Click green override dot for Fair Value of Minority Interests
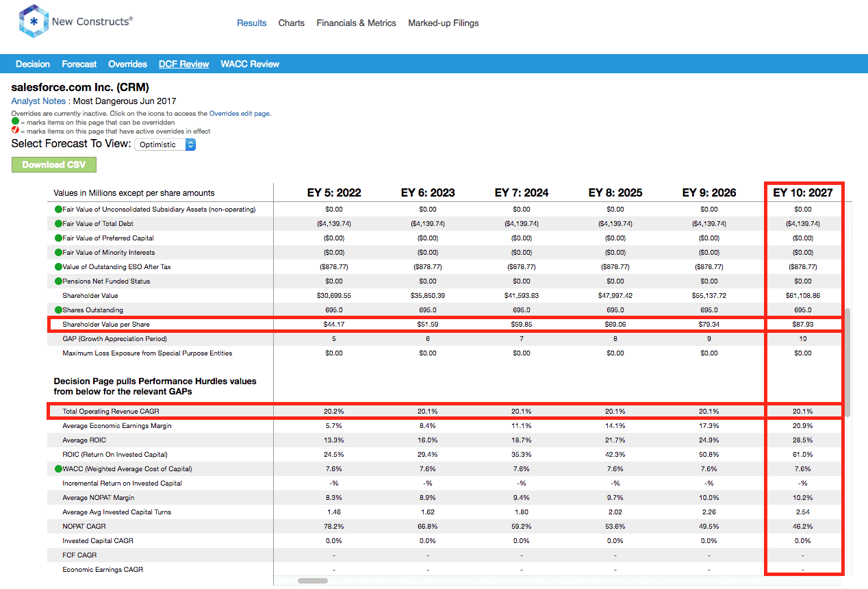The width and height of the screenshot is (868, 589). click(58, 252)
